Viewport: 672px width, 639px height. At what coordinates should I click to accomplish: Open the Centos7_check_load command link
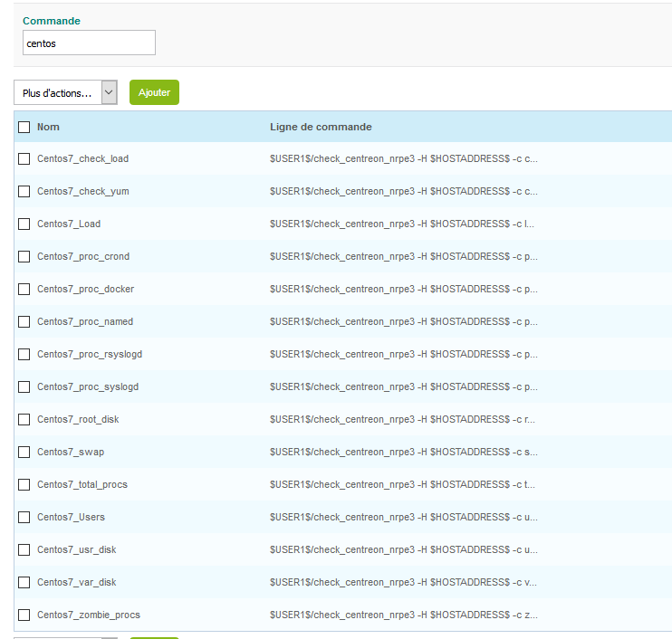coord(82,159)
